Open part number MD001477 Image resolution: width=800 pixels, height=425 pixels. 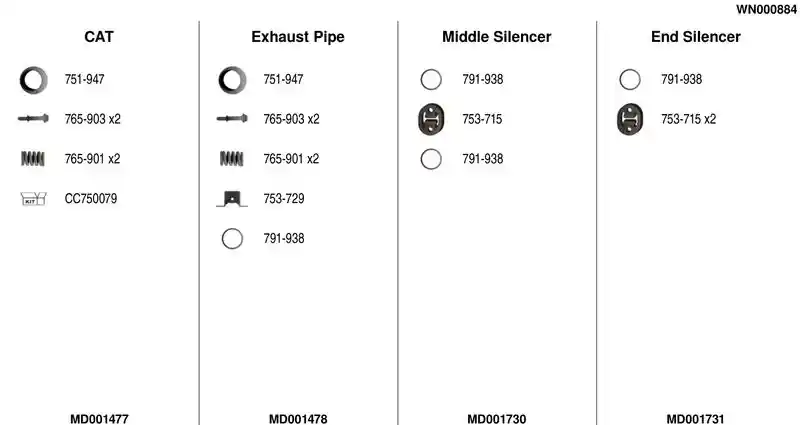click(x=99, y=419)
